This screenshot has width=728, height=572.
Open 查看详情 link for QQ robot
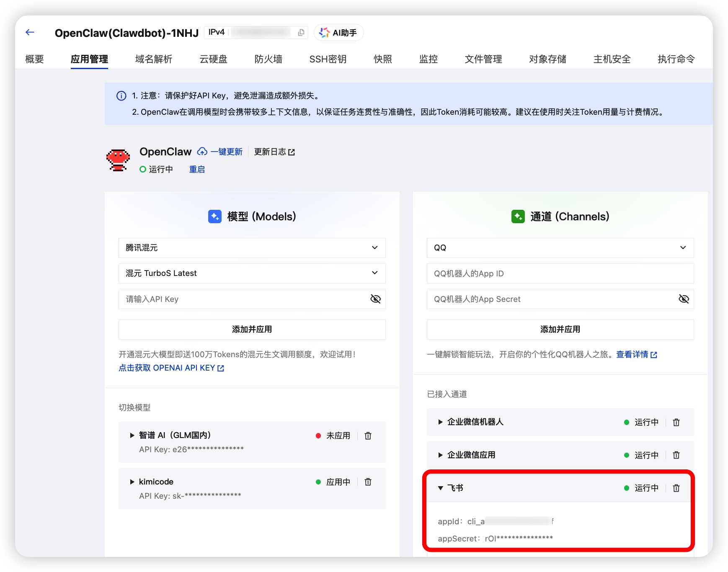(x=636, y=354)
